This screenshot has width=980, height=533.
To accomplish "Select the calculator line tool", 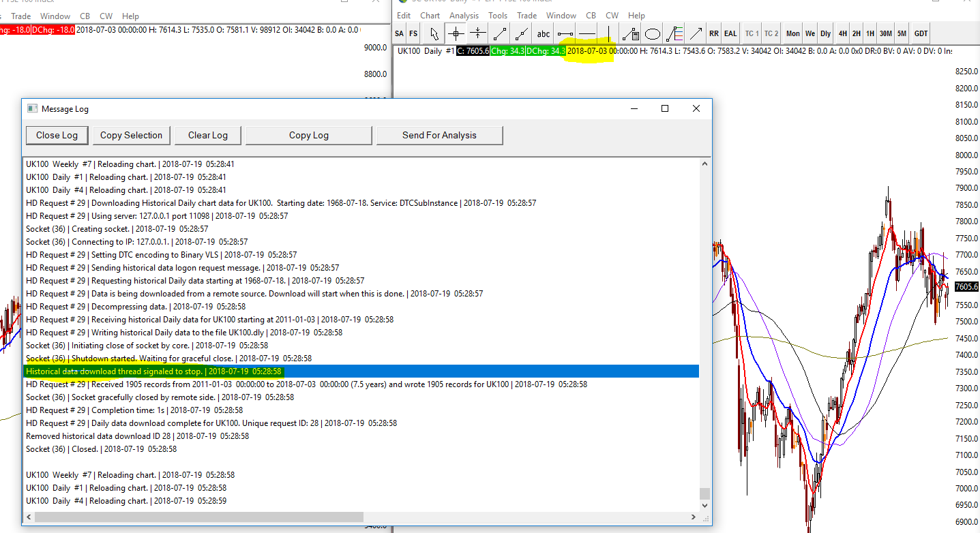I will click(x=631, y=33).
